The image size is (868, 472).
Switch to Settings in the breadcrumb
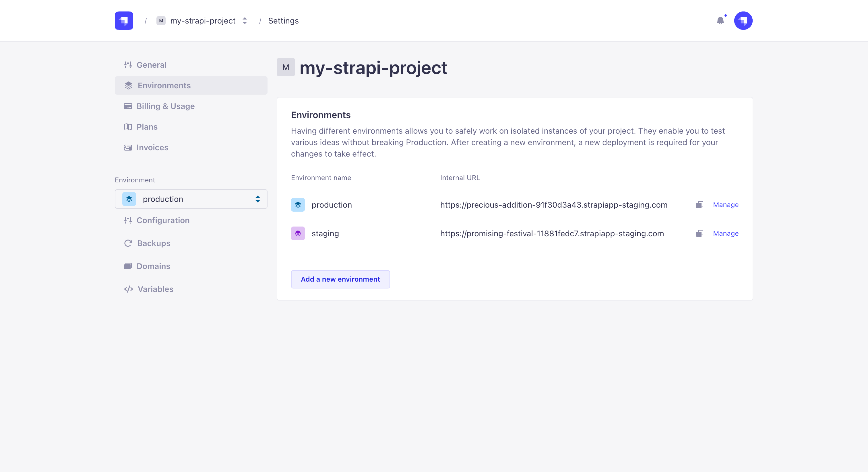pyautogui.click(x=283, y=21)
